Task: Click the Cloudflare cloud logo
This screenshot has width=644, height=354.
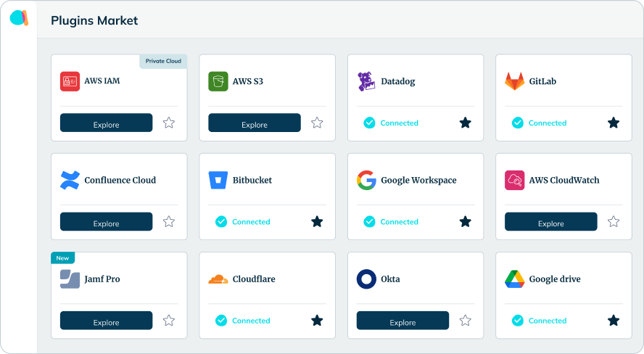Action: click(x=218, y=279)
